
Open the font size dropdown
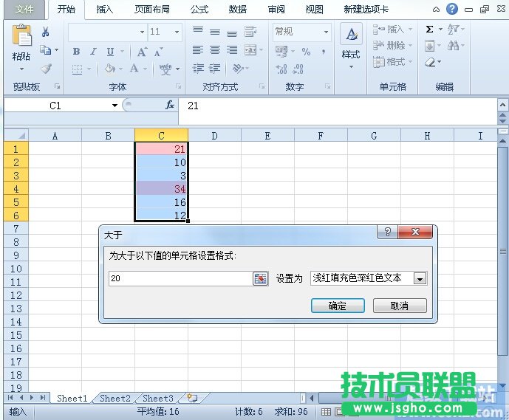(177, 32)
